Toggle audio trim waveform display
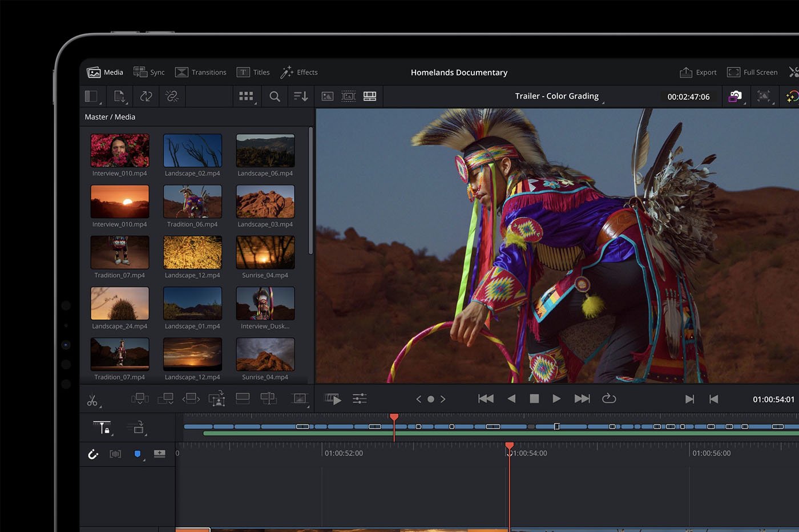This screenshot has height=532, width=799. [115, 454]
